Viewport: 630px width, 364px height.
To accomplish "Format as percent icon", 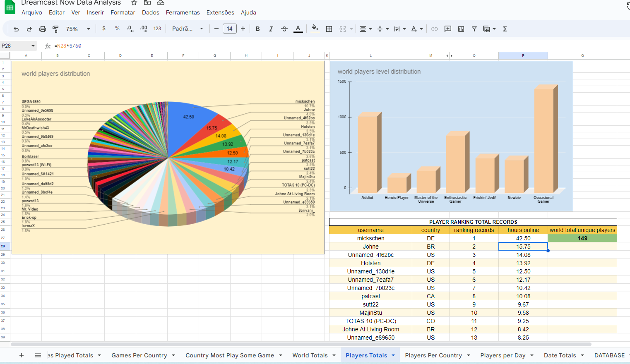I will (117, 29).
